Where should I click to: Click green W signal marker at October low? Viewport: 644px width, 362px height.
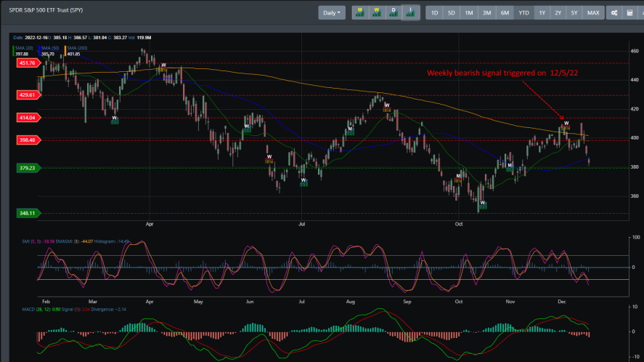pos(483,204)
